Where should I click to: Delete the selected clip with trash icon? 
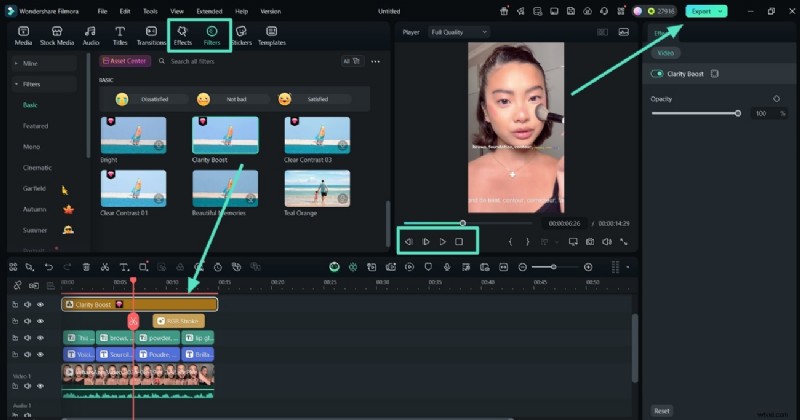click(86, 267)
